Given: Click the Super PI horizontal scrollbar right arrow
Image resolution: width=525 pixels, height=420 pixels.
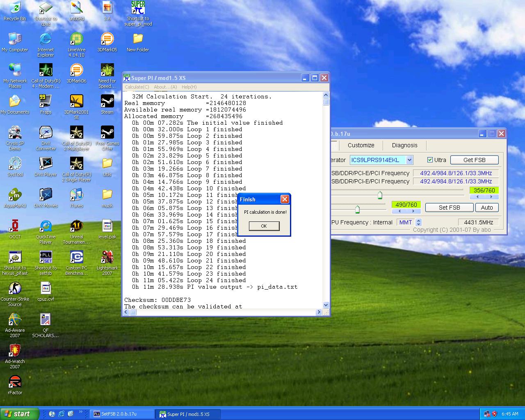Looking at the screenshot, I should click(x=319, y=313).
